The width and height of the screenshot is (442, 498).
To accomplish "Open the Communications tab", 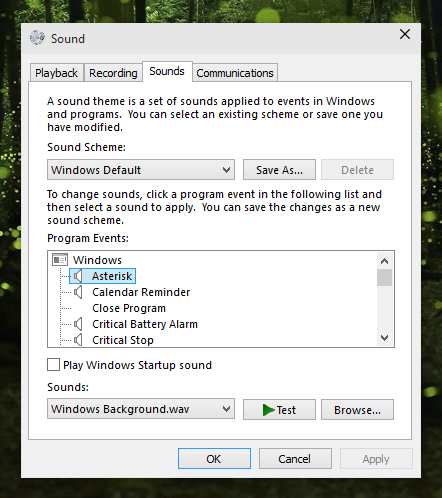I will [x=235, y=73].
